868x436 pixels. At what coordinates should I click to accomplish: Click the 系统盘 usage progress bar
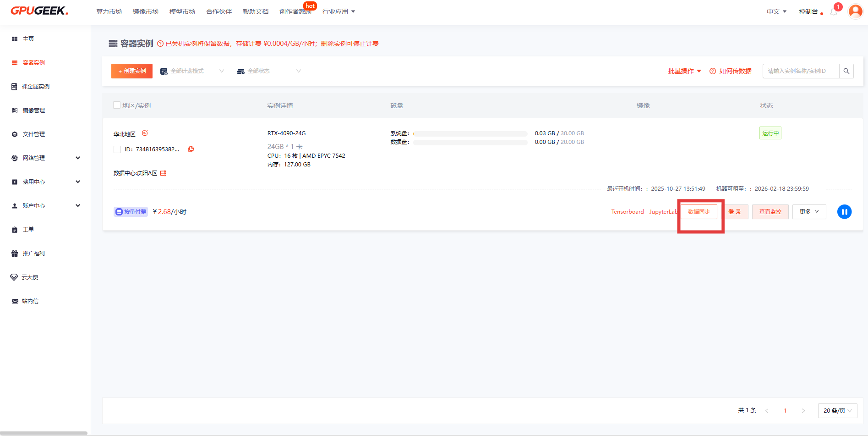click(x=470, y=134)
